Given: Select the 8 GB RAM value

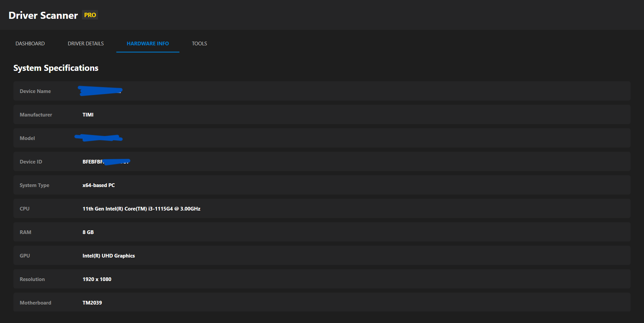Looking at the screenshot, I should tap(88, 232).
